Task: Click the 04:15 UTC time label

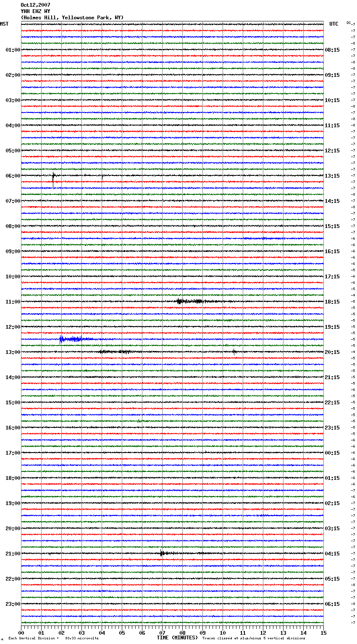Action: [x=332, y=554]
